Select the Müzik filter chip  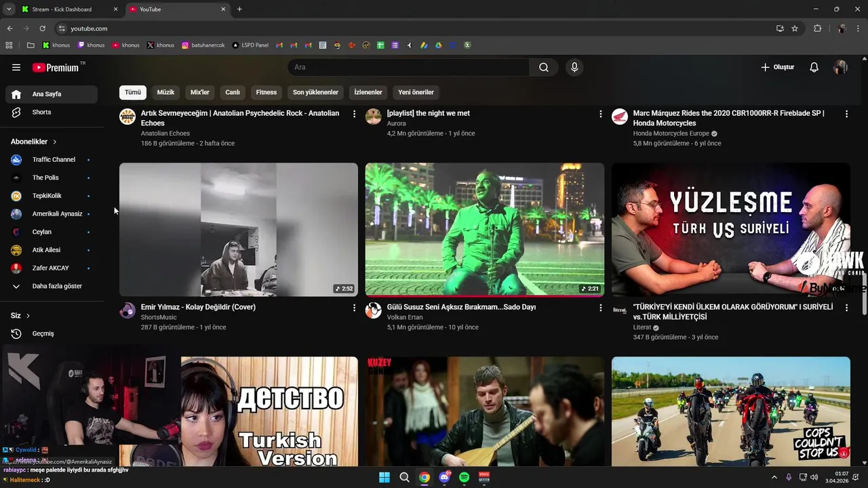tap(165, 92)
